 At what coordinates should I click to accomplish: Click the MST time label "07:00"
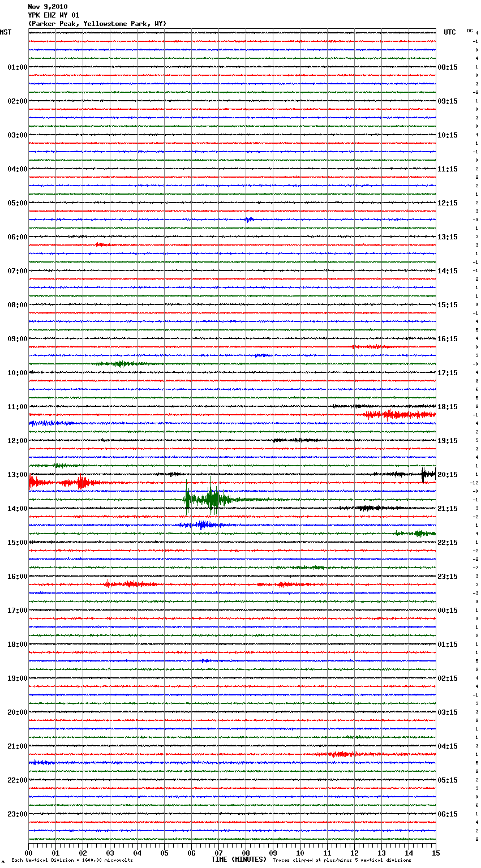(18, 271)
